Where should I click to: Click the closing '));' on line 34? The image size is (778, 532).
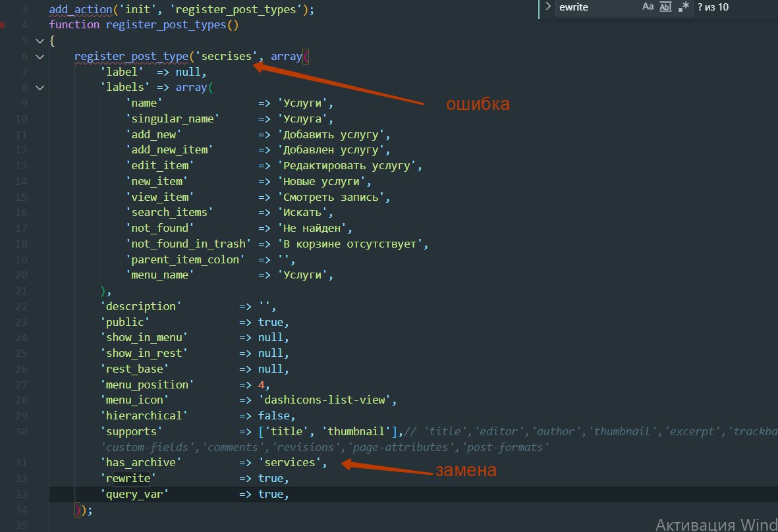coord(84,510)
